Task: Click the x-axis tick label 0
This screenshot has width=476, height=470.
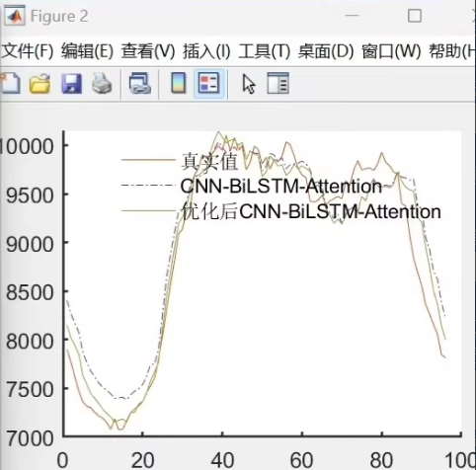Action: pyautogui.click(x=62, y=460)
